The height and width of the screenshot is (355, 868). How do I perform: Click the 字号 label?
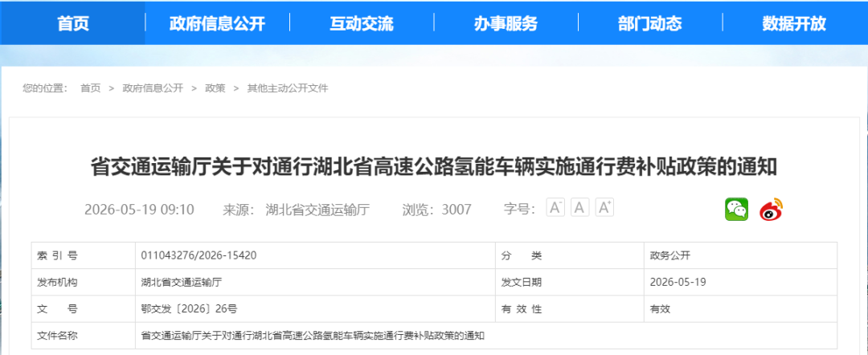pyautogui.click(x=519, y=209)
